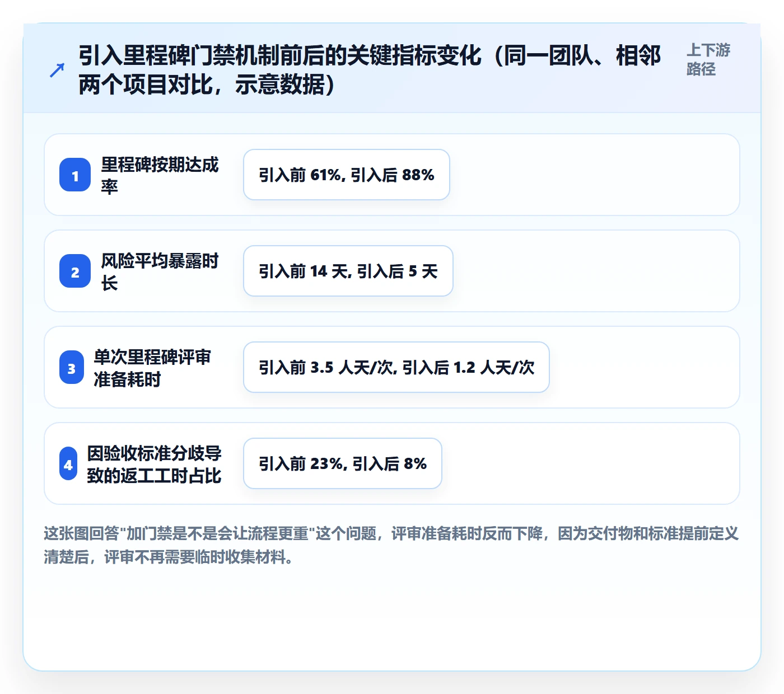The image size is (784, 694).
Task: Click the number 2 badge for 风险平均暴露时长
Action: pyautogui.click(x=75, y=271)
